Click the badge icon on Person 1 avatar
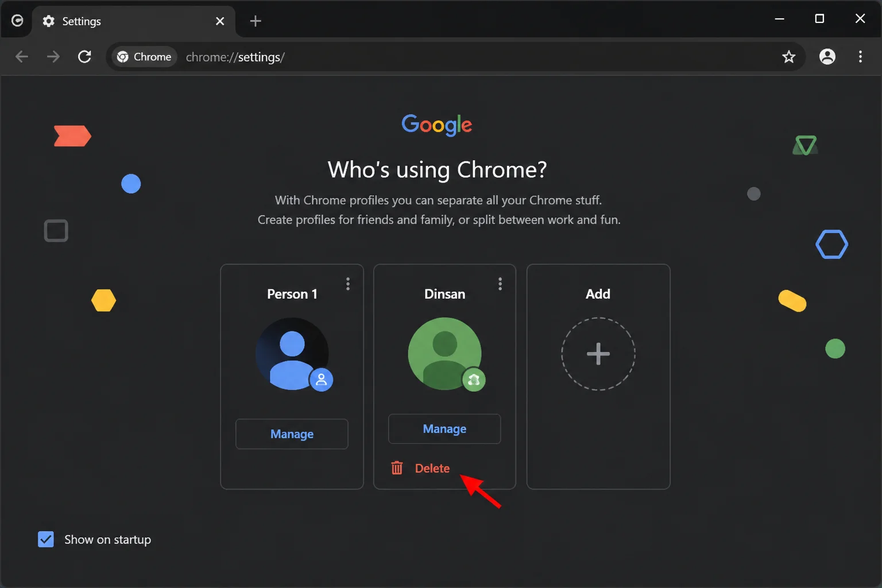The image size is (882, 588). click(x=322, y=380)
